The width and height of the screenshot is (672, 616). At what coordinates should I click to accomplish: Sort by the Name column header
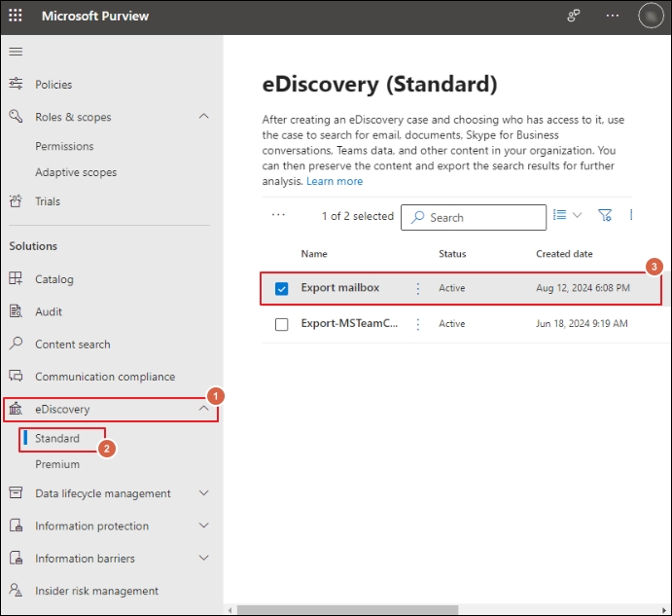tap(314, 254)
